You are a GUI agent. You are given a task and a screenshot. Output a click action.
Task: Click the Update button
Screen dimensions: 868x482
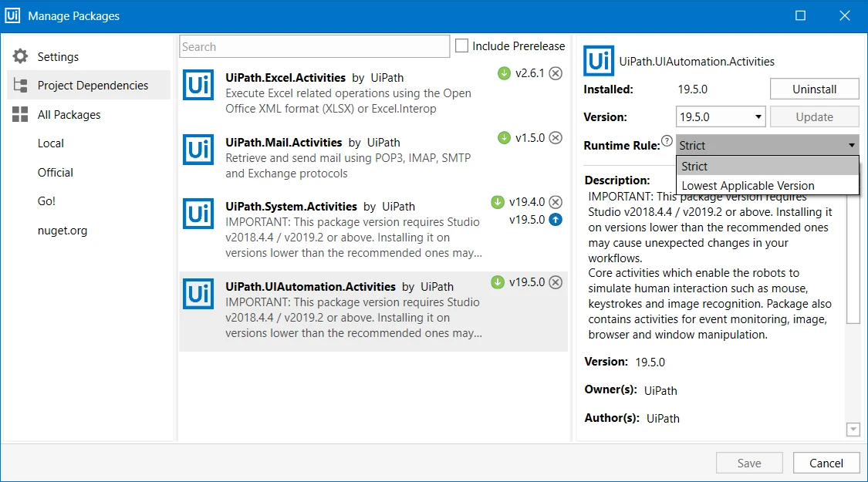[814, 116]
